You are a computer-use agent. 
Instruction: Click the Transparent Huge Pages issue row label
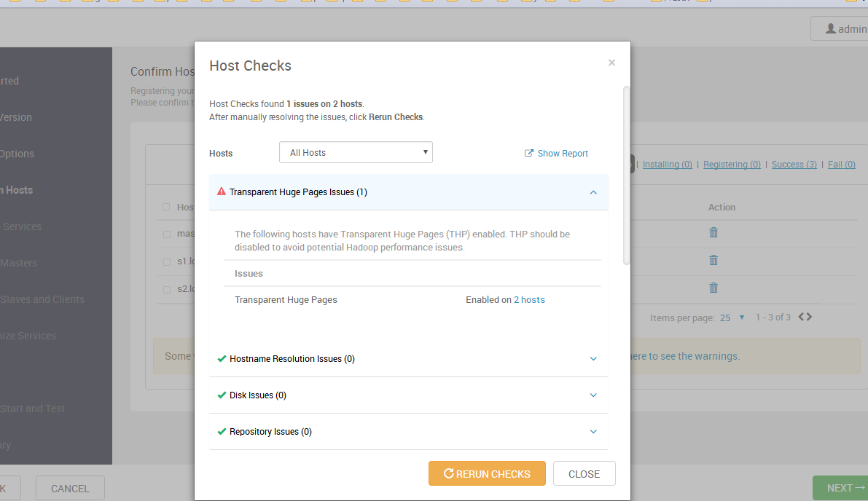pos(286,300)
